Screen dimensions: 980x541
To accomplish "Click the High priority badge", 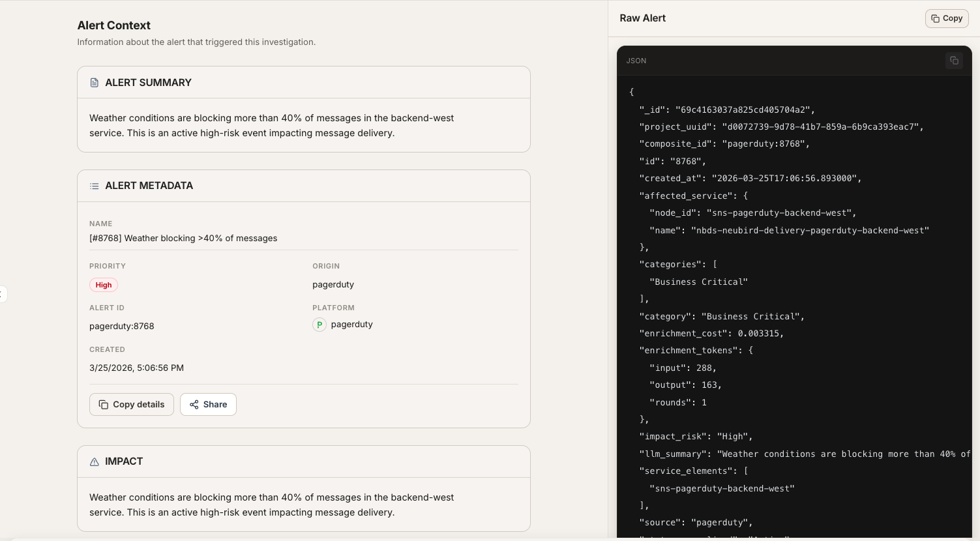I will (104, 285).
